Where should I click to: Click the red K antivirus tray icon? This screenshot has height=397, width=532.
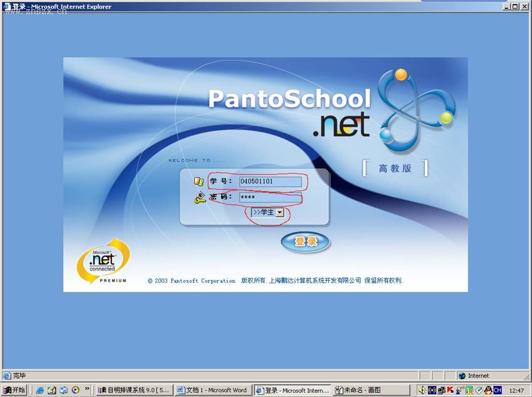[x=450, y=390]
